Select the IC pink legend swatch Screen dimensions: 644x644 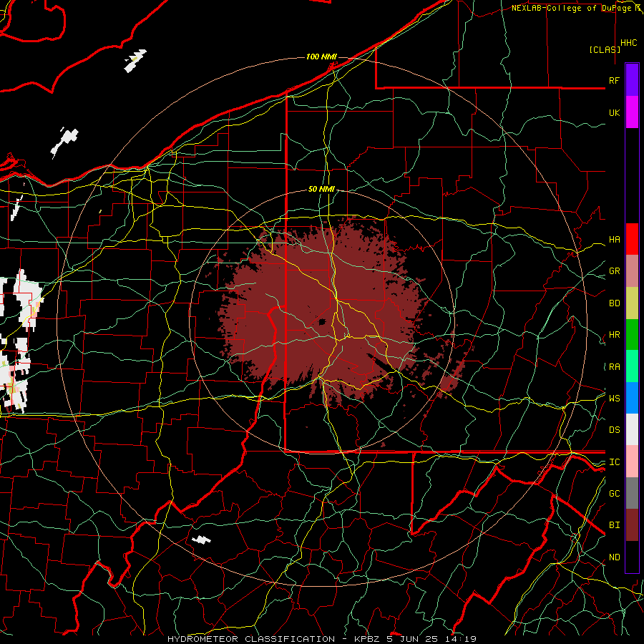coord(632,462)
